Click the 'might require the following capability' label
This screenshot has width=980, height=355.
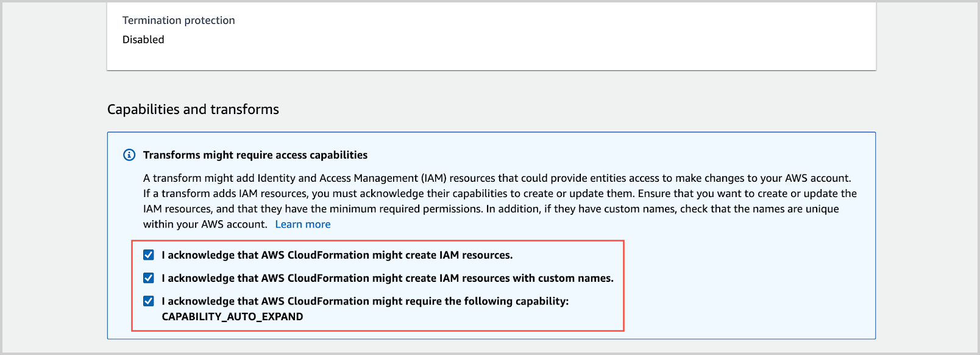(x=364, y=301)
